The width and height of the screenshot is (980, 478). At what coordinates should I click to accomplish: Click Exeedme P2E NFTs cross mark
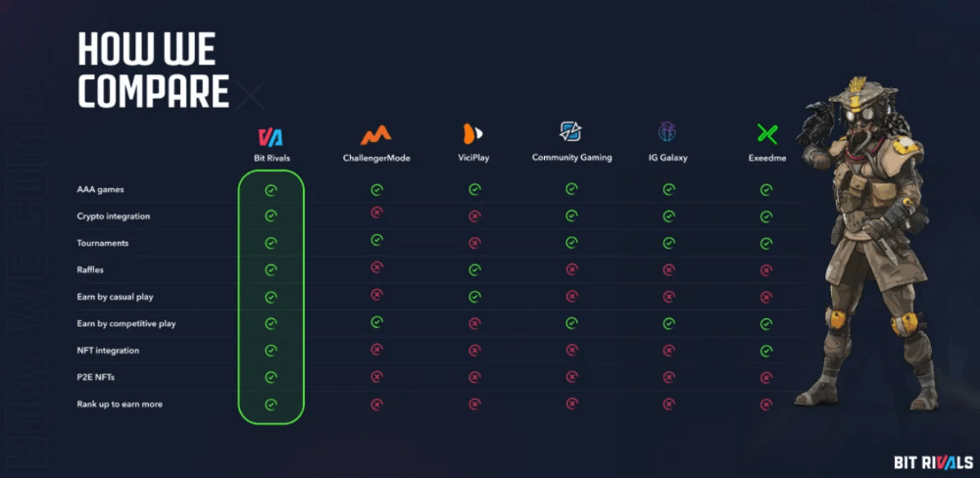pos(766,377)
